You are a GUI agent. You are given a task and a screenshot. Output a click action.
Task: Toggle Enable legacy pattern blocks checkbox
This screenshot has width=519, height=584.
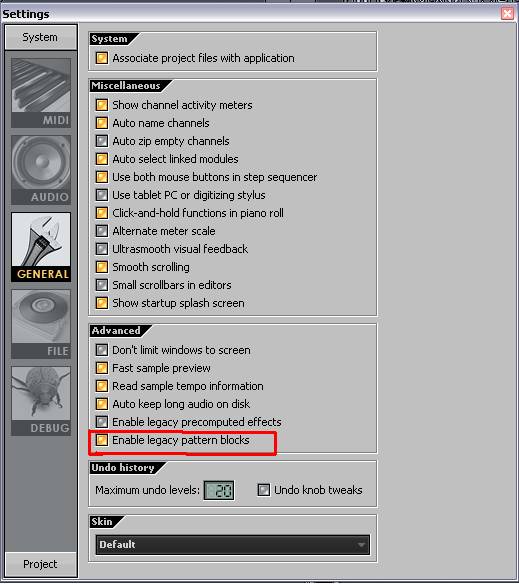coord(102,440)
